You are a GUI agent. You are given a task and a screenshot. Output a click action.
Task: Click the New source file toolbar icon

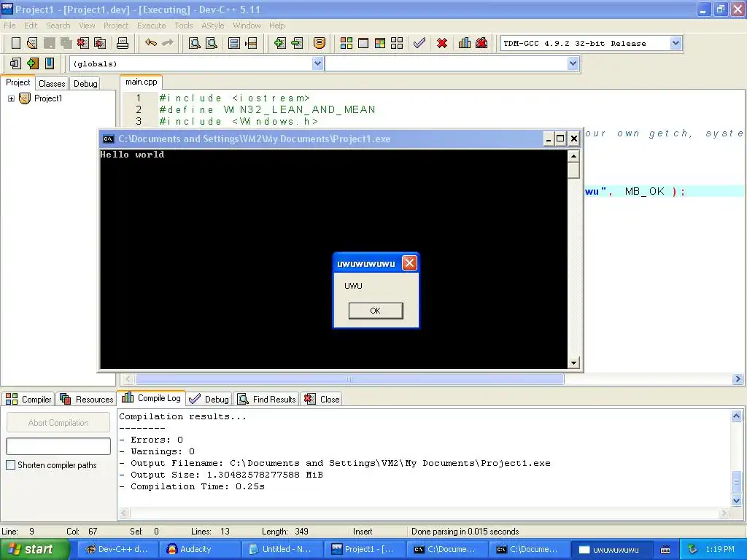[16, 43]
